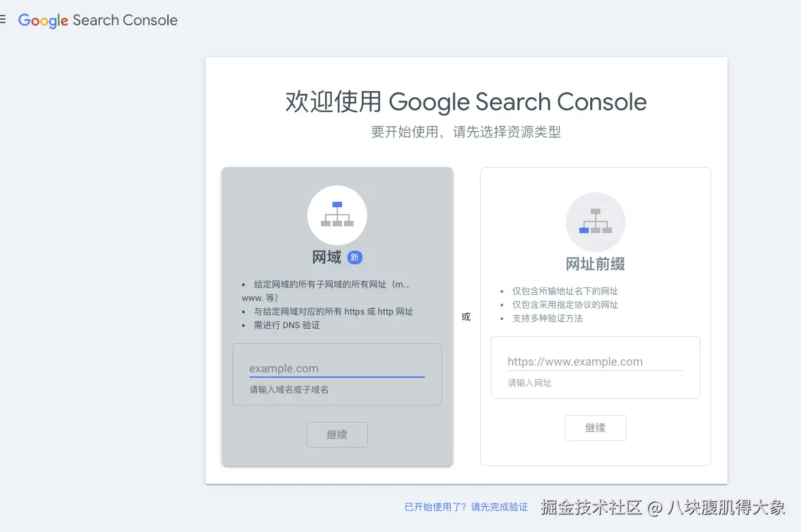This screenshot has height=532, width=801.
Task: Click the subtitle 要开始使用，请先选择资源类型
Action: 466,132
